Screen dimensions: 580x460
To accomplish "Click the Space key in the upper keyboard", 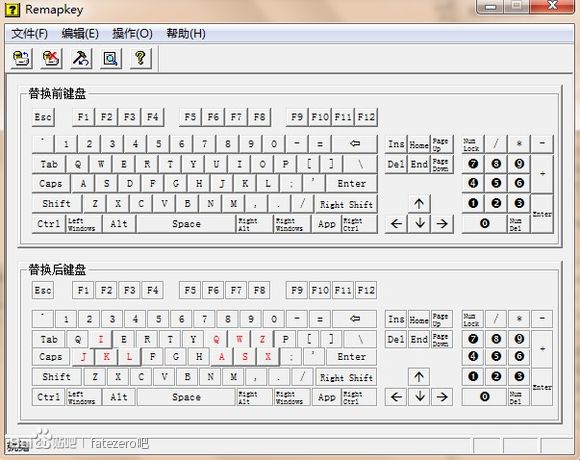I will 186,224.
